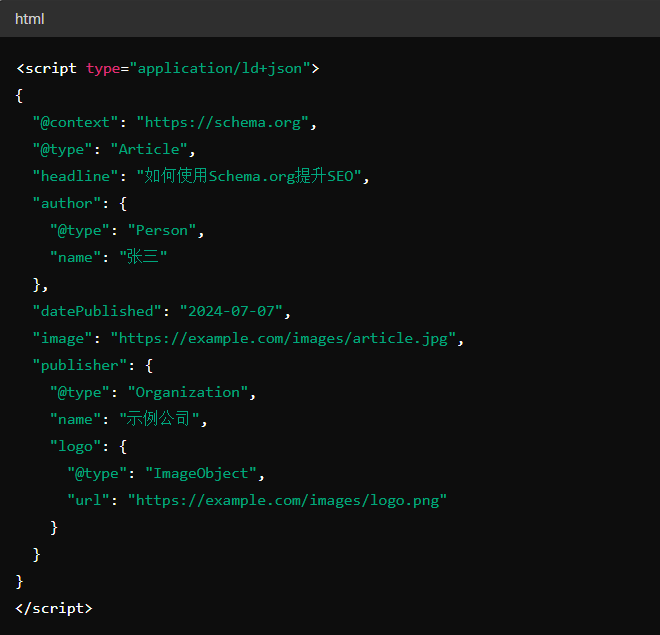The image size is (660, 635).
Task: Click the "author" key
Action: pyautogui.click(x=67, y=204)
